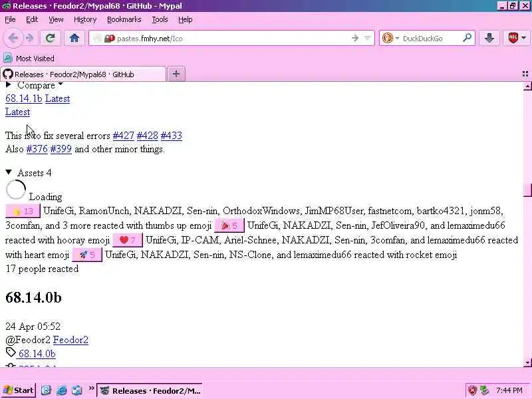Open the Bookmarks menu

pos(124,20)
